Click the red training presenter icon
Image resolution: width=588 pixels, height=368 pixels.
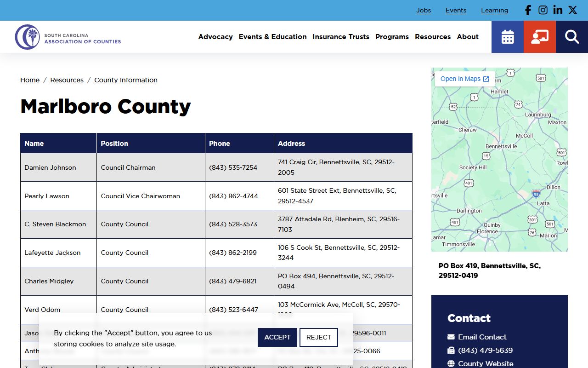click(540, 37)
